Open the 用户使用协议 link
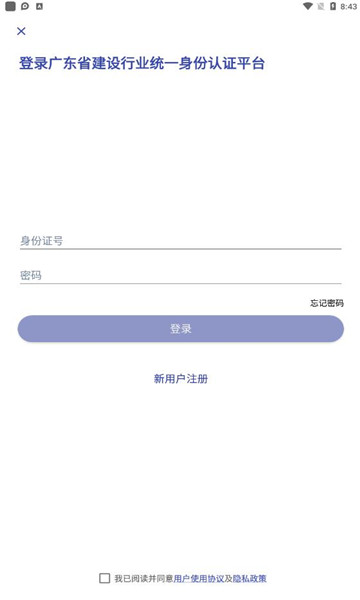The width and height of the screenshot is (360, 600). 199,579
